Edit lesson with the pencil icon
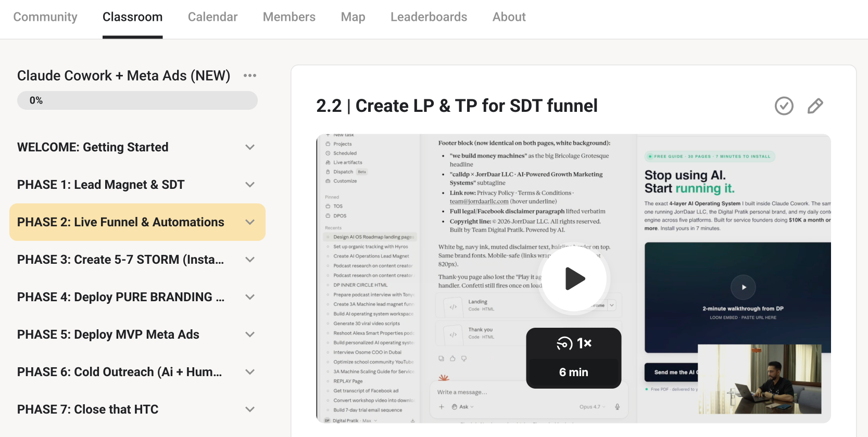Image resolution: width=868 pixels, height=437 pixels. coord(815,106)
